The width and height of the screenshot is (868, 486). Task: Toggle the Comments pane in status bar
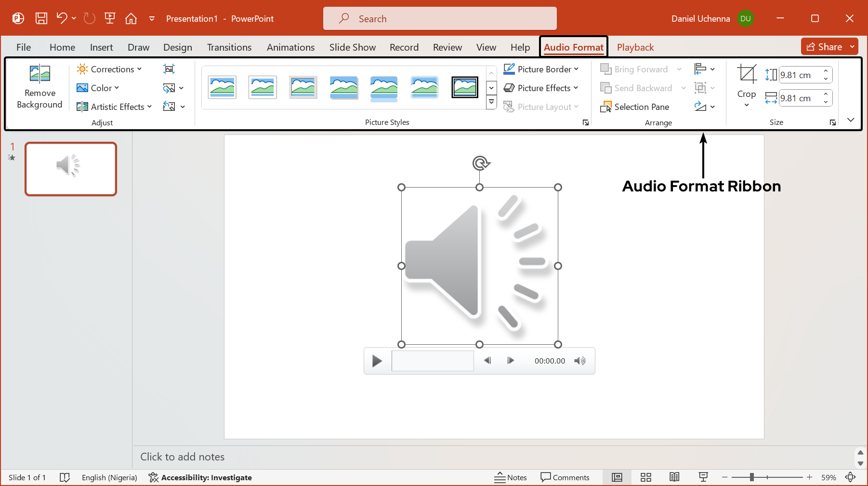pos(565,477)
